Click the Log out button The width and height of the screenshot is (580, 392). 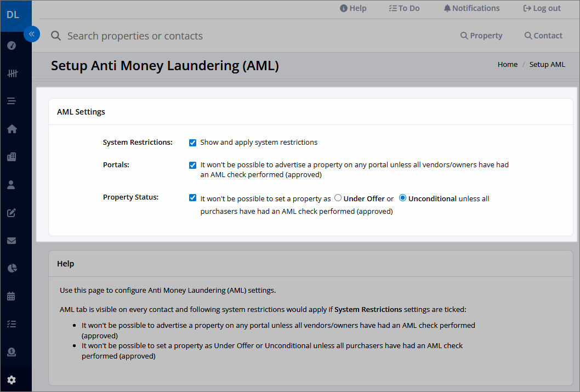click(x=542, y=8)
